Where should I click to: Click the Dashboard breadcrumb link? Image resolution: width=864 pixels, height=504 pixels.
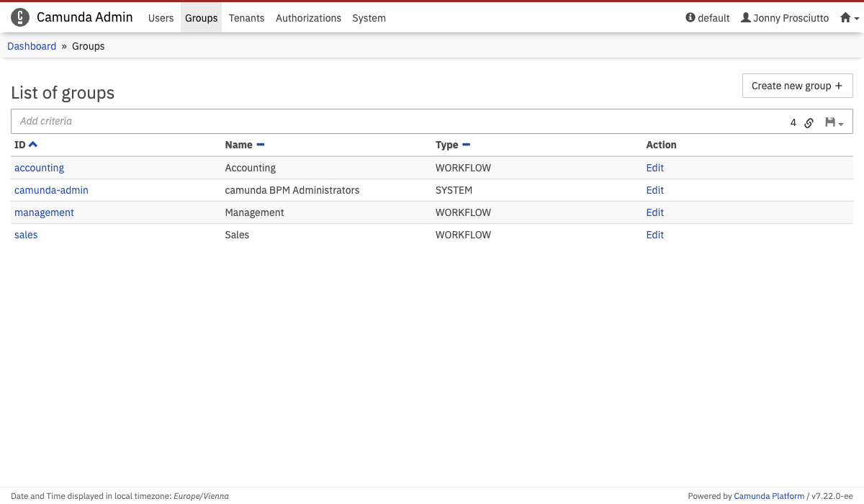[x=32, y=46]
